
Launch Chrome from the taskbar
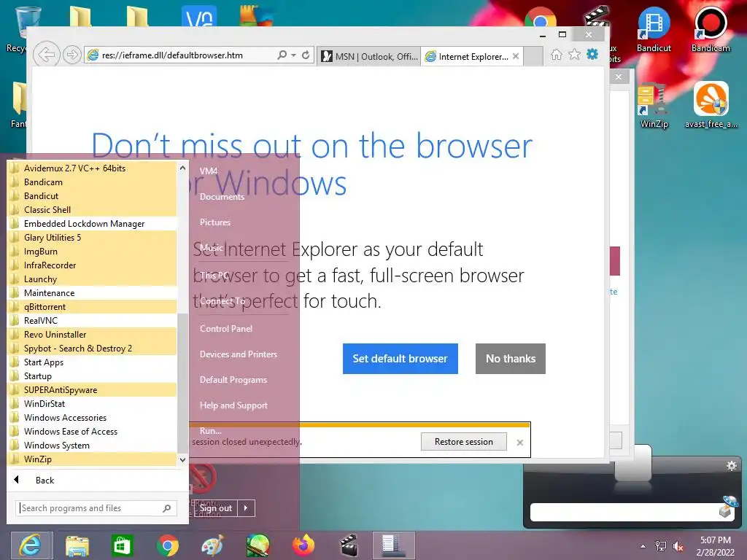[167, 545]
